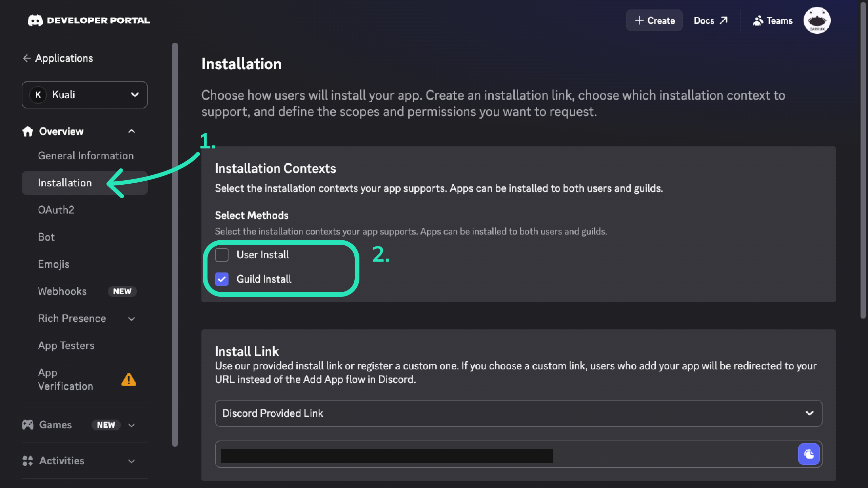Click the Create button
This screenshot has width=868, height=488.
pyautogui.click(x=654, y=20)
